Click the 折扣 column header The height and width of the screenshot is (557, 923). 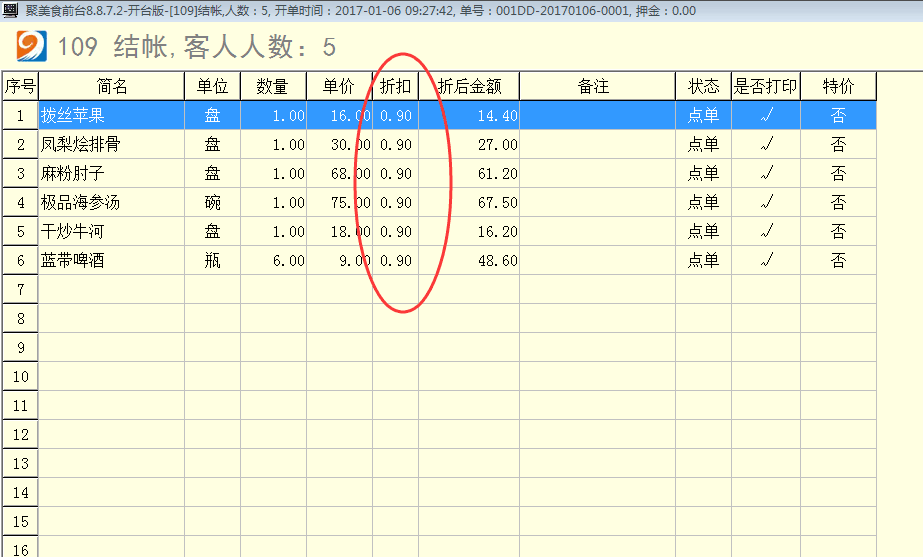(395, 86)
